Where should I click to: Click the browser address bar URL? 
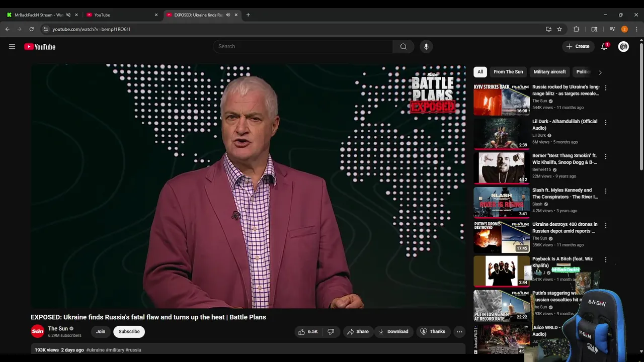91,29
